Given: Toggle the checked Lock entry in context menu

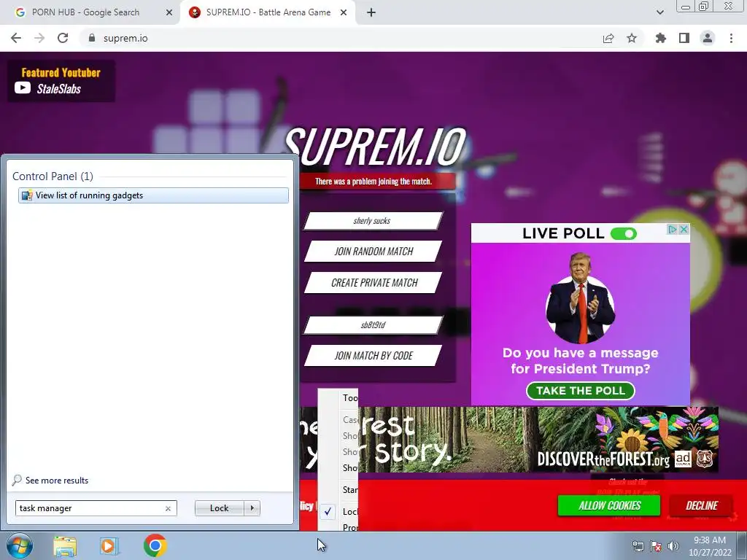Looking at the screenshot, I should [x=338, y=511].
